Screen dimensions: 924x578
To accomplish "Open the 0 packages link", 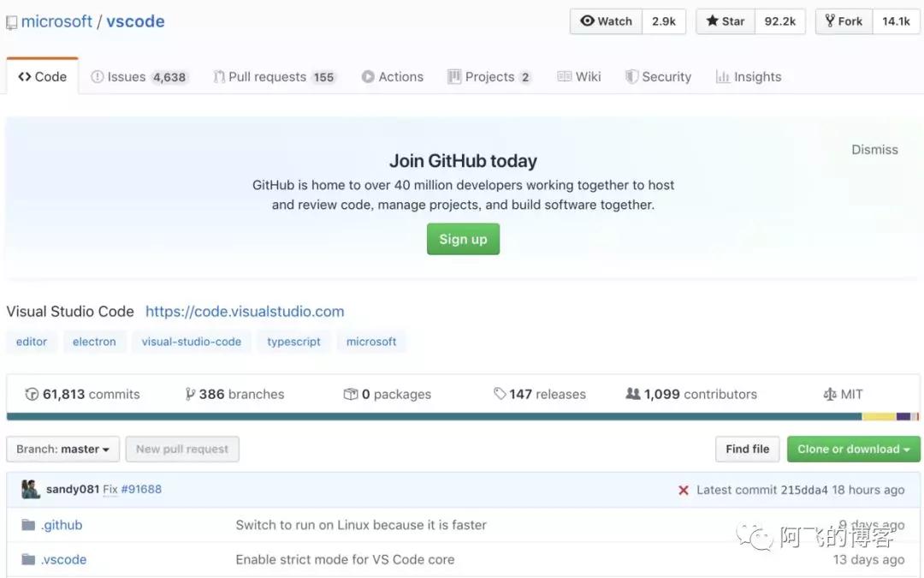I will (x=388, y=394).
